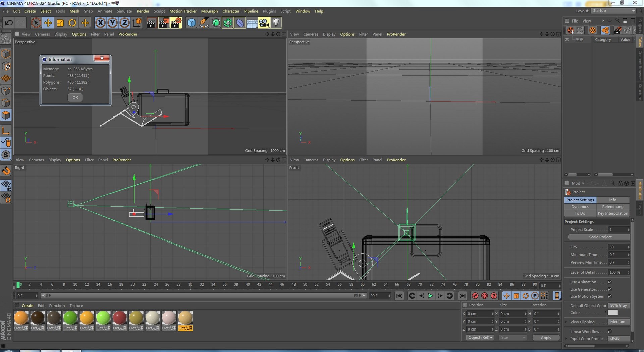Click the Apply coordinates button
The height and width of the screenshot is (352, 644).
[546, 338]
